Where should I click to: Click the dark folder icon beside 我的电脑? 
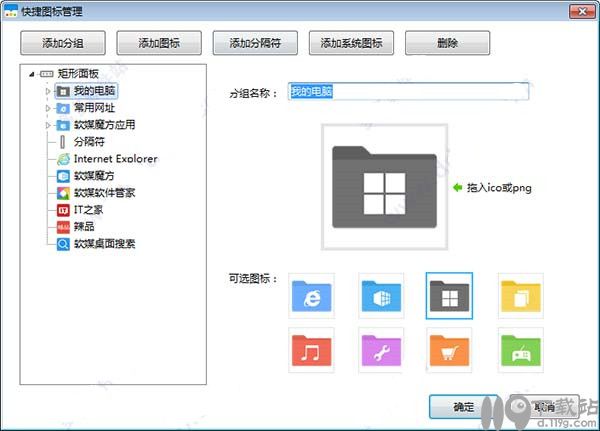point(63,91)
